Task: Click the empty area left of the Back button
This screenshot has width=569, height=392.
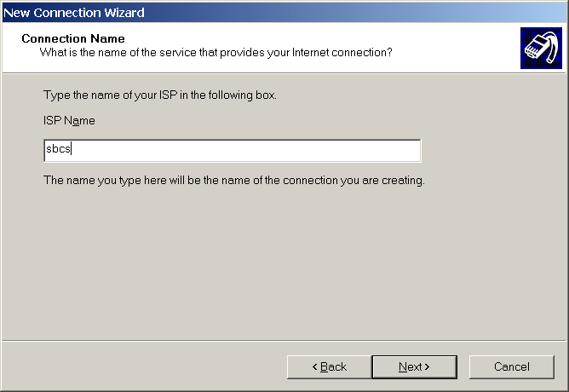Action: tap(145, 366)
